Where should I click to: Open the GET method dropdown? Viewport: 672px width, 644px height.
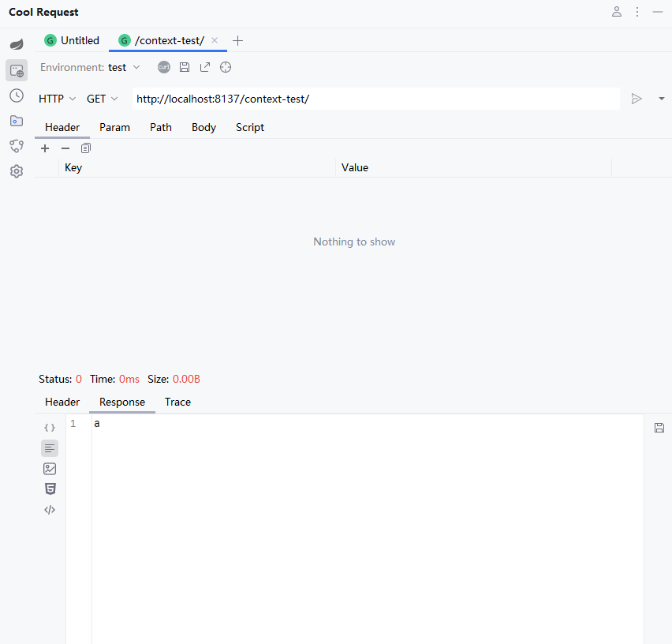click(102, 99)
